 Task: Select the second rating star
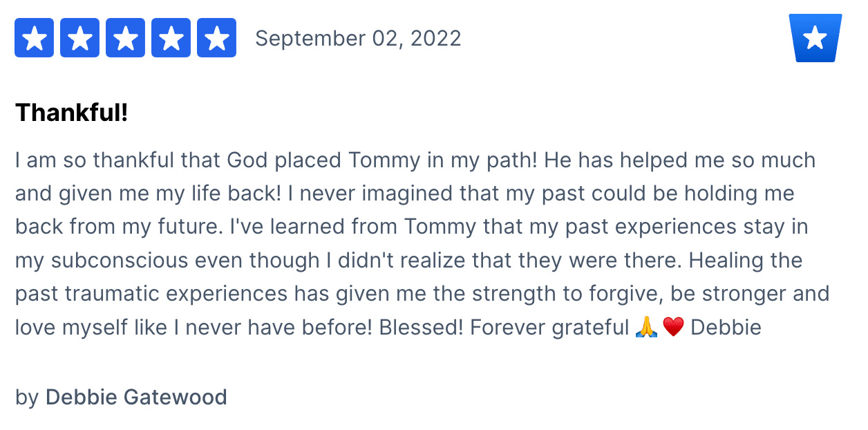[80, 38]
